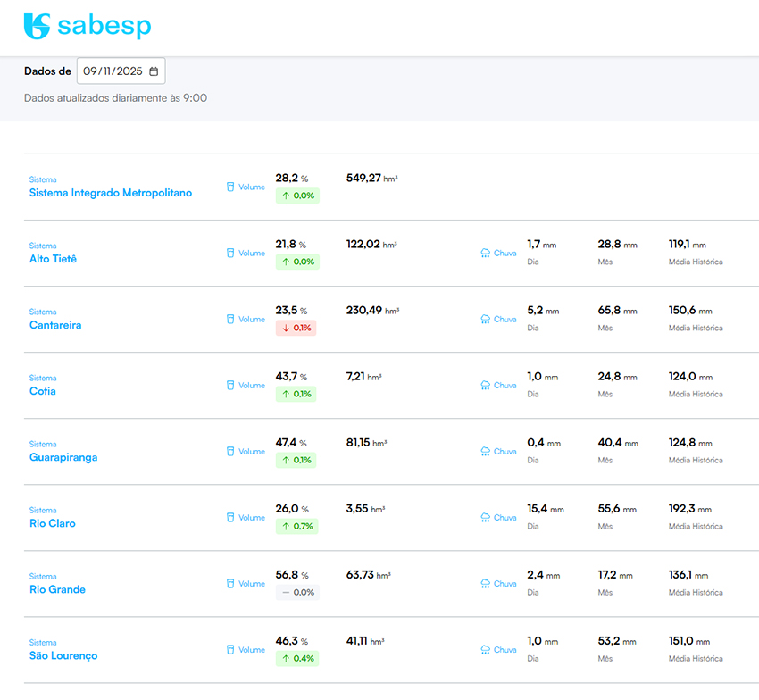This screenshot has height=700, width=759.
Task: Open the calendar picker icon in date field
Action: (154, 71)
